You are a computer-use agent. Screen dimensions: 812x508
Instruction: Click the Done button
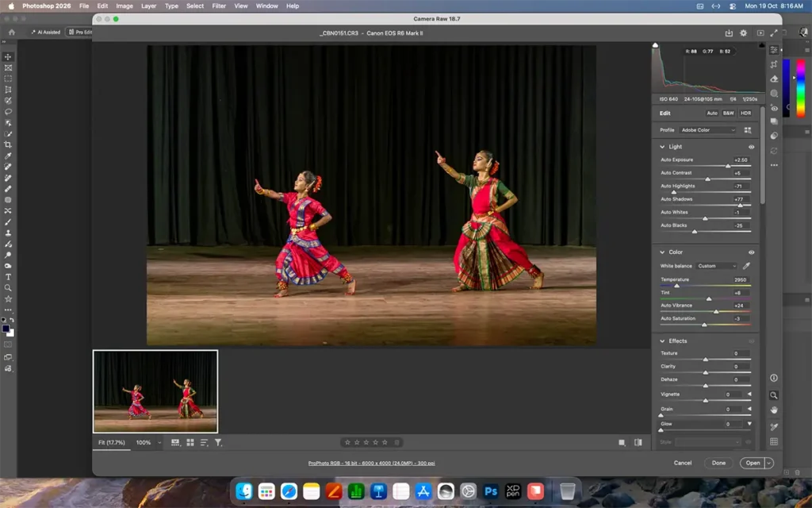pos(718,463)
